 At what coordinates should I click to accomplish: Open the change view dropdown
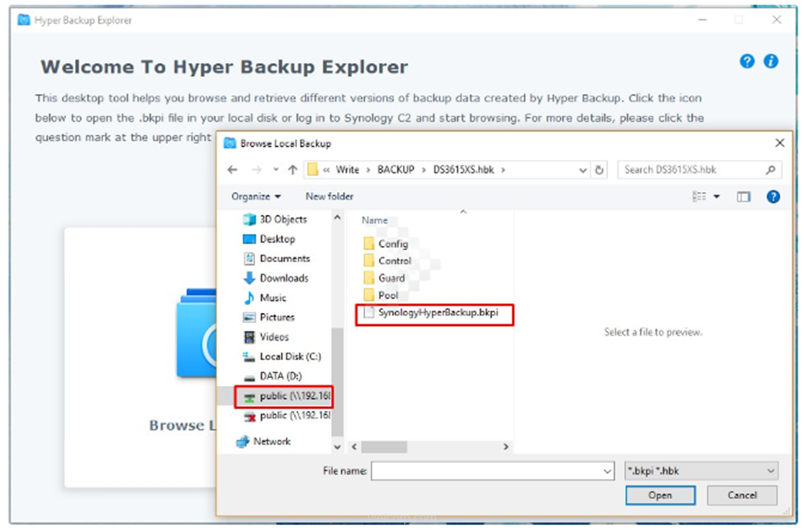tap(717, 197)
